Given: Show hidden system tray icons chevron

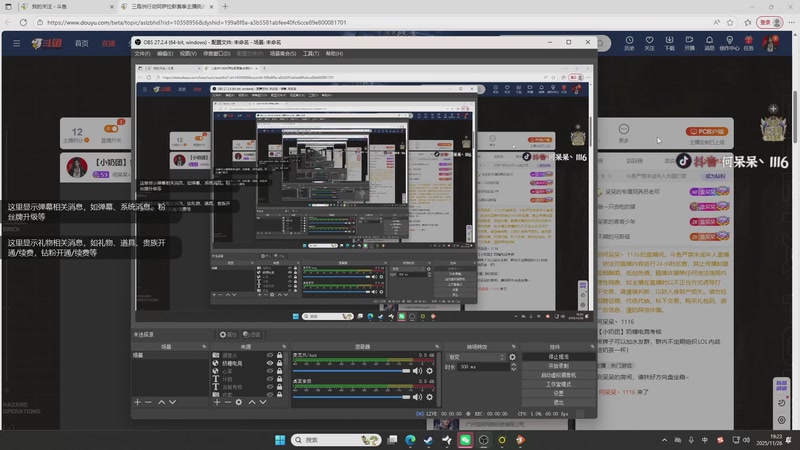Looking at the screenshot, I should coord(664,440).
